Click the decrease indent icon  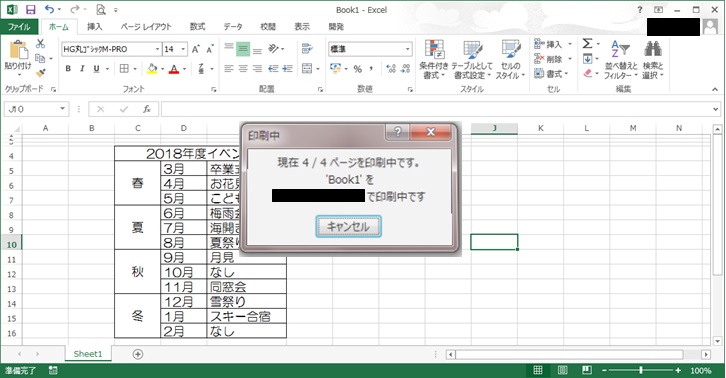click(x=273, y=69)
